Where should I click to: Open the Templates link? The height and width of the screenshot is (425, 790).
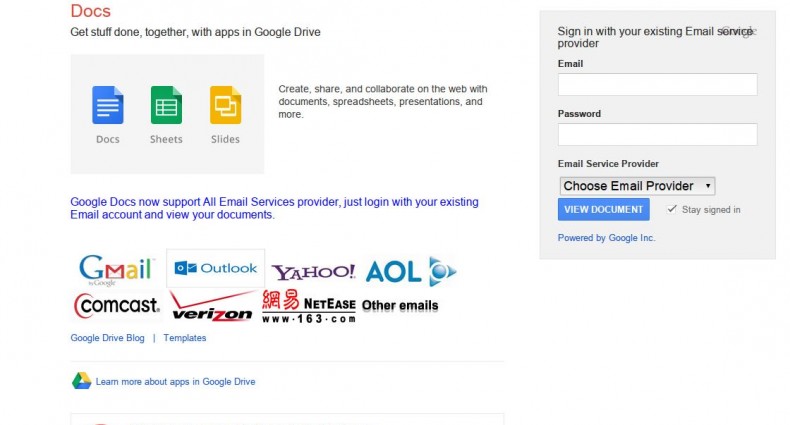[x=185, y=338]
